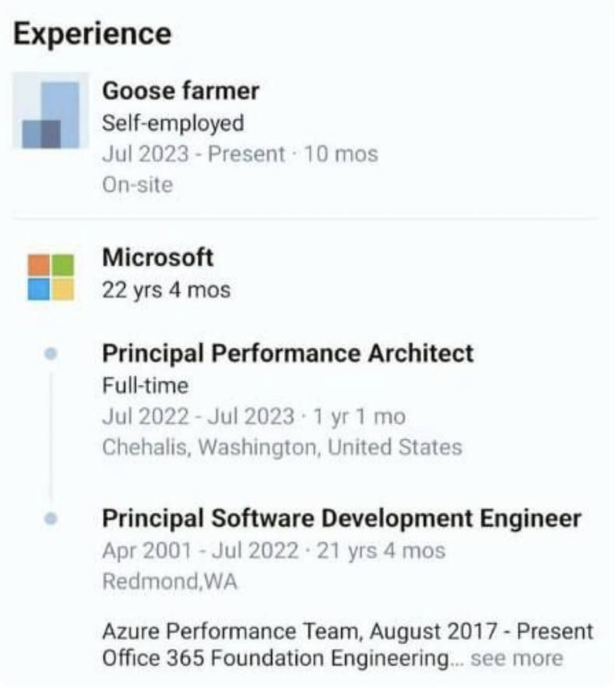Open the Goose farmer position title
The width and height of the screenshot is (615, 700).
(180, 91)
